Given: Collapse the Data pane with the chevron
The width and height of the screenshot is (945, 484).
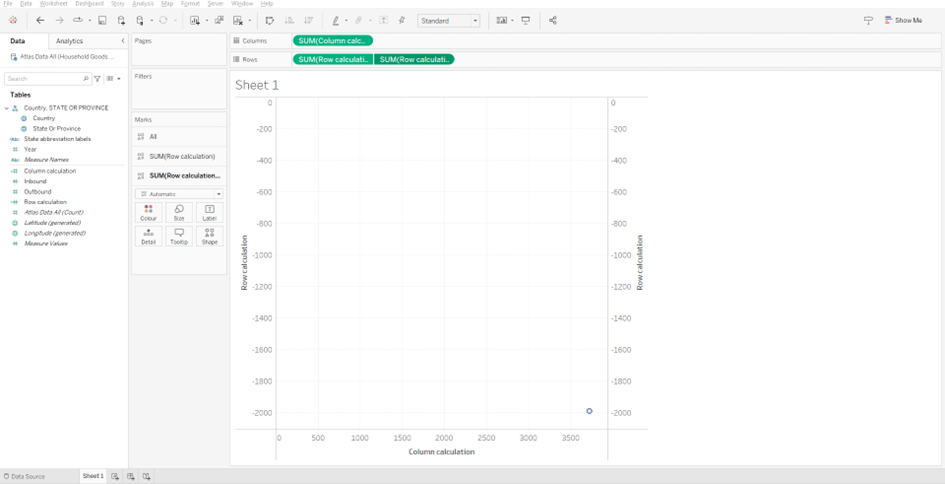Looking at the screenshot, I should (123, 41).
